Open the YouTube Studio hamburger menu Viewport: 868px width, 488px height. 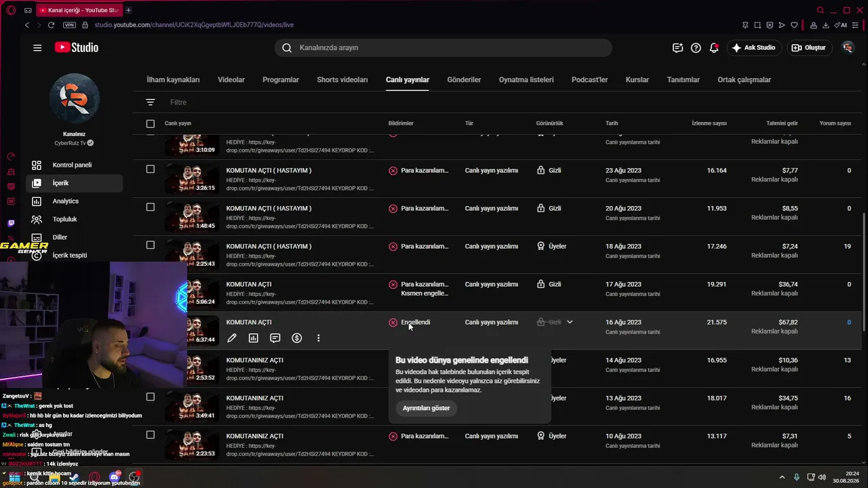point(37,47)
